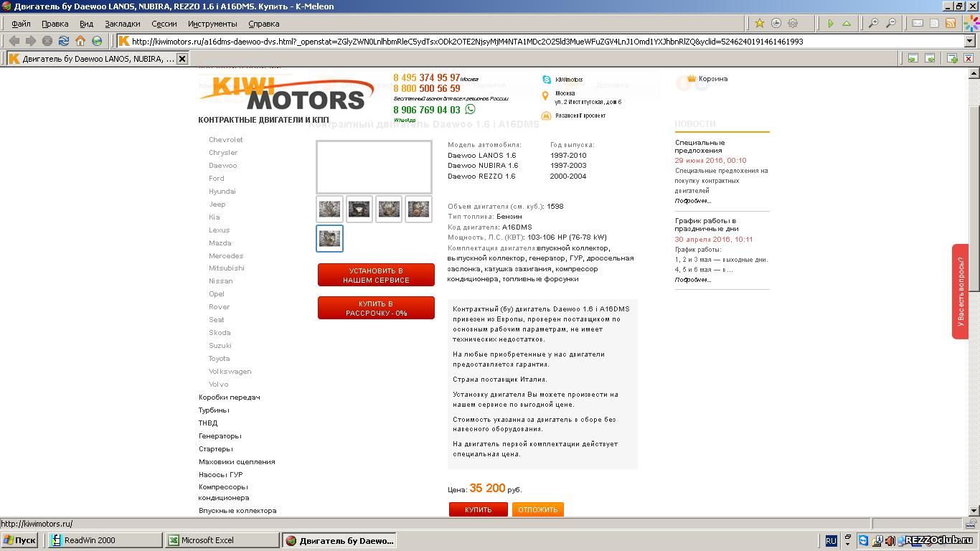Reload the current page
The height and width of the screenshot is (551, 980).
click(x=64, y=42)
